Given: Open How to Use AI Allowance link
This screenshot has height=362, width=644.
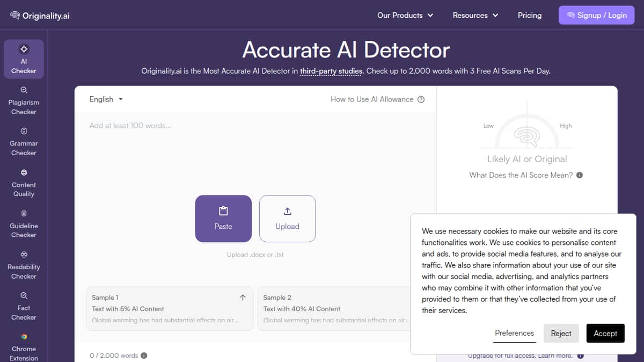Looking at the screenshot, I should (x=372, y=99).
